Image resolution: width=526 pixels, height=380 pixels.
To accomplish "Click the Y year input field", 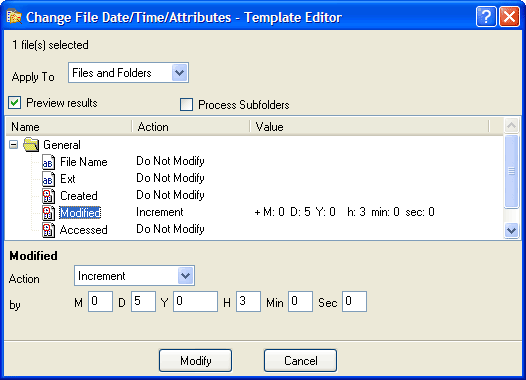I will tap(195, 302).
